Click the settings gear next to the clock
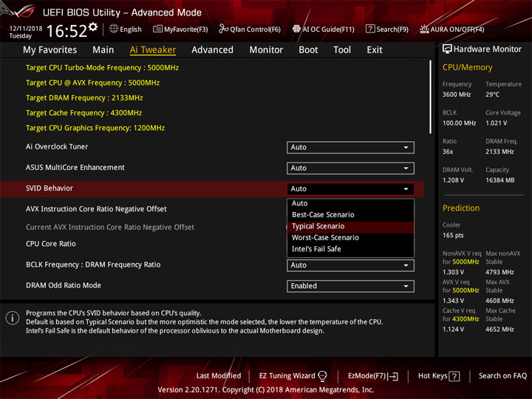The image size is (532, 399). click(93, 27)
